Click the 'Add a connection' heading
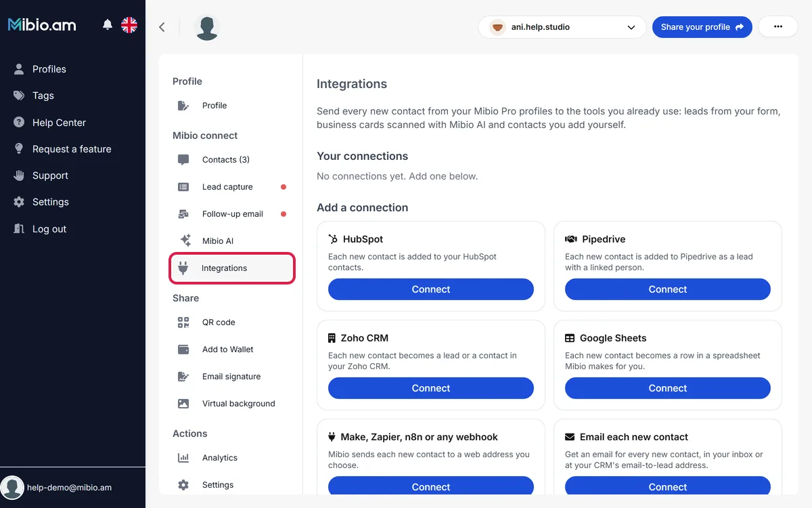The image size is (812, 508). pyautogui.click(x=363, y=207)
